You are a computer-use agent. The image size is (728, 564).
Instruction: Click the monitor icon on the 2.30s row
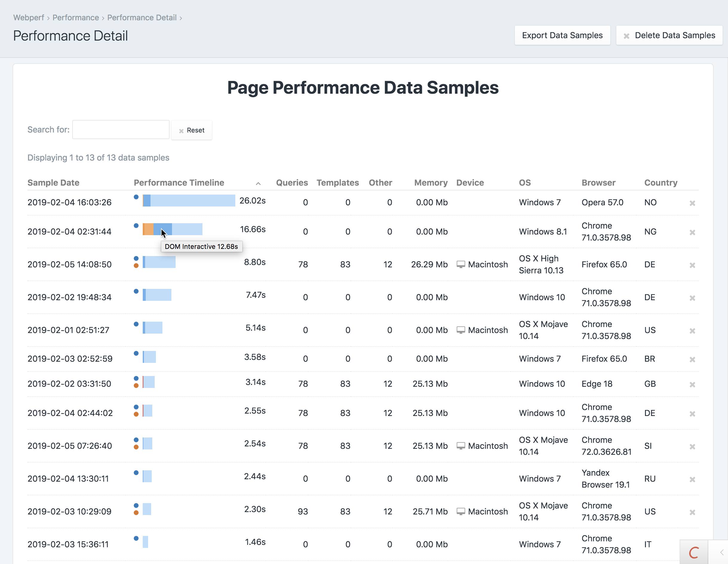[461, 511]
